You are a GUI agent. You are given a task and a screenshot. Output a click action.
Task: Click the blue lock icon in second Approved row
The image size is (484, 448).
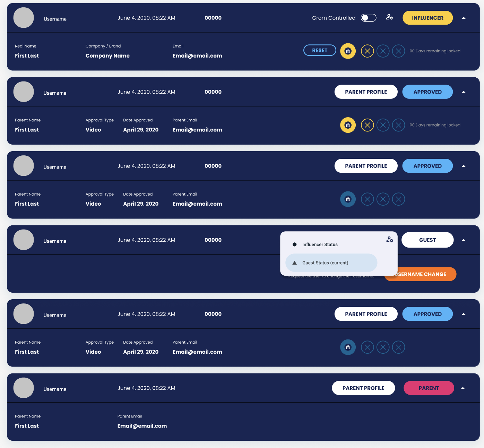(348, 199)
